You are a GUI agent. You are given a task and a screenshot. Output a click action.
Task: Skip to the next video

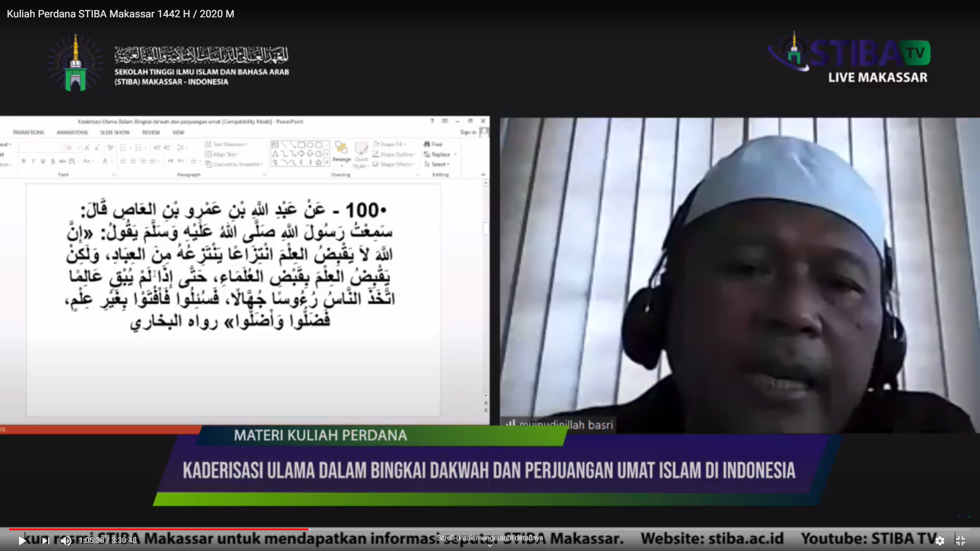(45, 541)
